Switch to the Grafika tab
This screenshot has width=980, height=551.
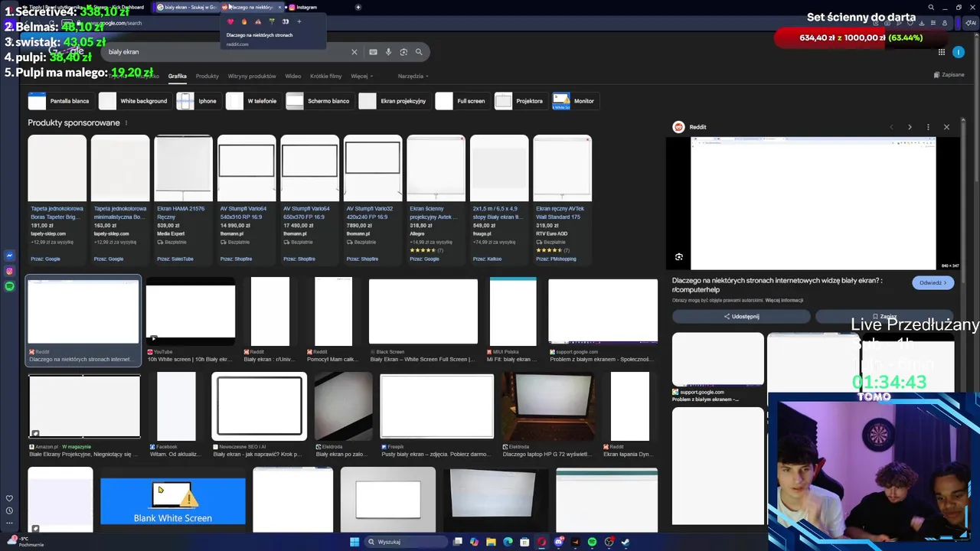[x=178, y=77]
